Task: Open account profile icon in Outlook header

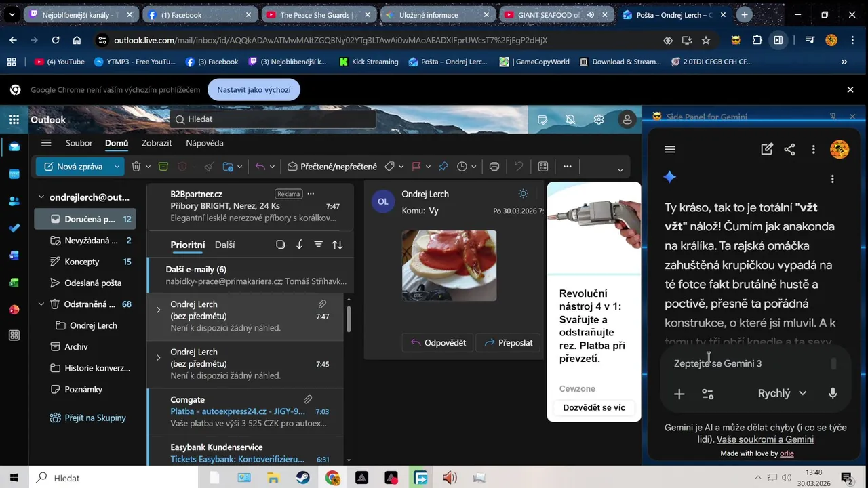Action: click(627, 120)
